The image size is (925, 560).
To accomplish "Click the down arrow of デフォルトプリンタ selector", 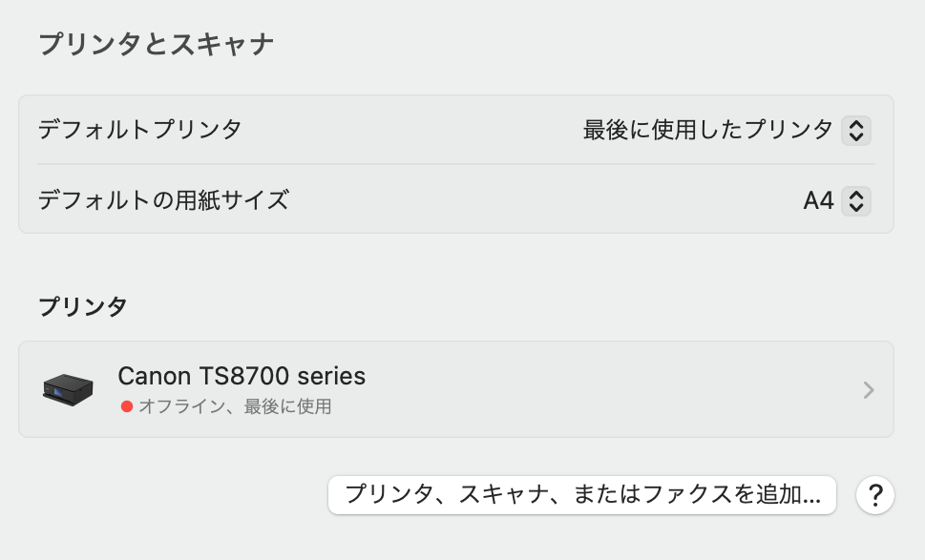I will click(856, 137).
